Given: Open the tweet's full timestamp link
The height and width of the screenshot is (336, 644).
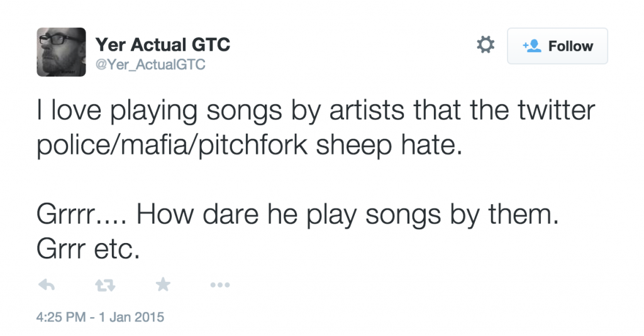Looking at the screenshot, I should pyautogui.click(x=101, y=317).
